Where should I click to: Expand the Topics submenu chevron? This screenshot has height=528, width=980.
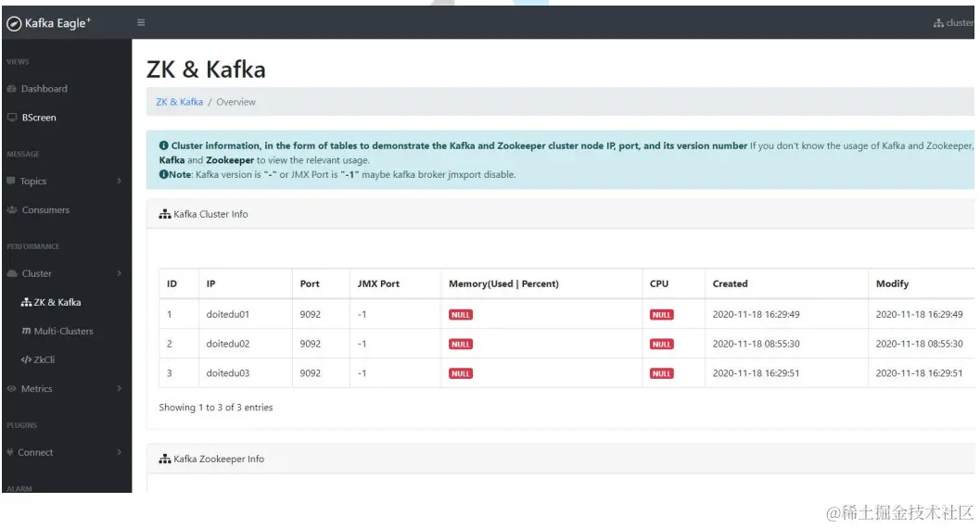(119, 181)
